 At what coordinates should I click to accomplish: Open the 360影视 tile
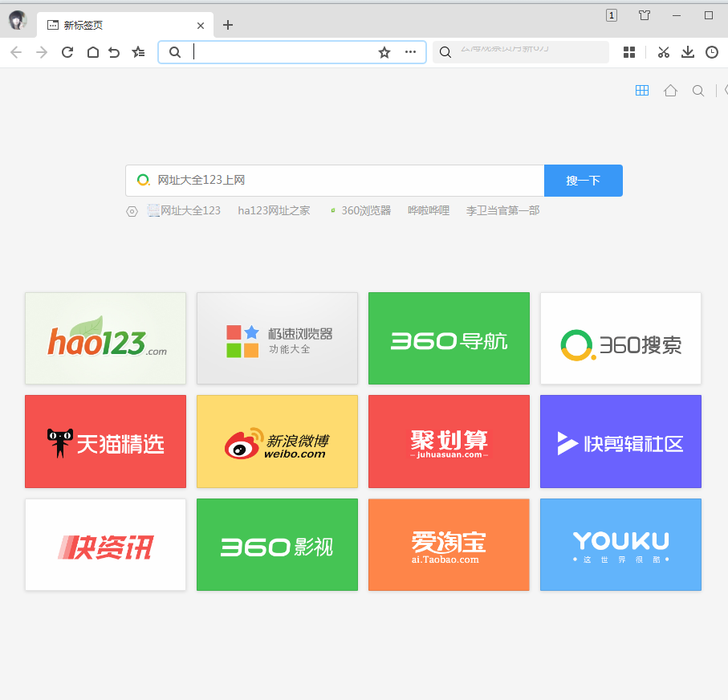pyautogui.click(x=277, y=545)
